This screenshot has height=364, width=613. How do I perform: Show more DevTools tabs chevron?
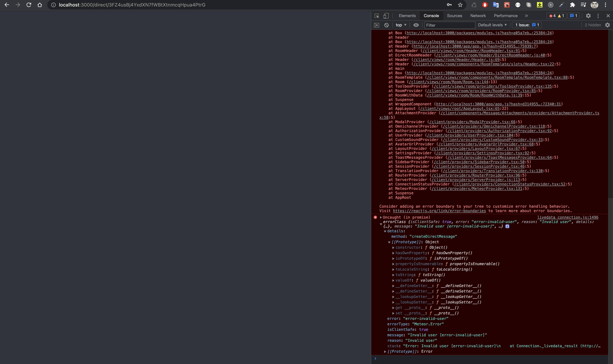tap(526, 16)
